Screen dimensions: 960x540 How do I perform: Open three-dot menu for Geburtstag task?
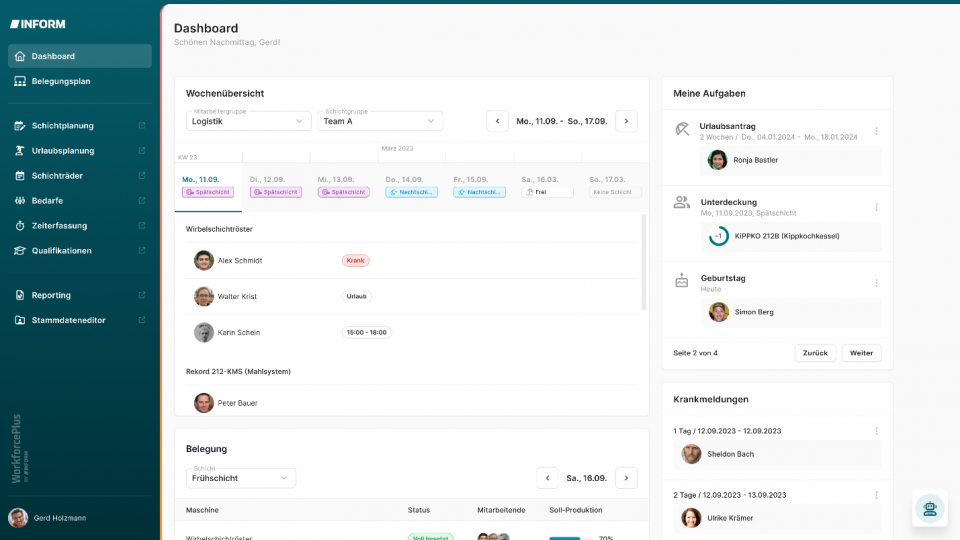[x=876, y=283]
